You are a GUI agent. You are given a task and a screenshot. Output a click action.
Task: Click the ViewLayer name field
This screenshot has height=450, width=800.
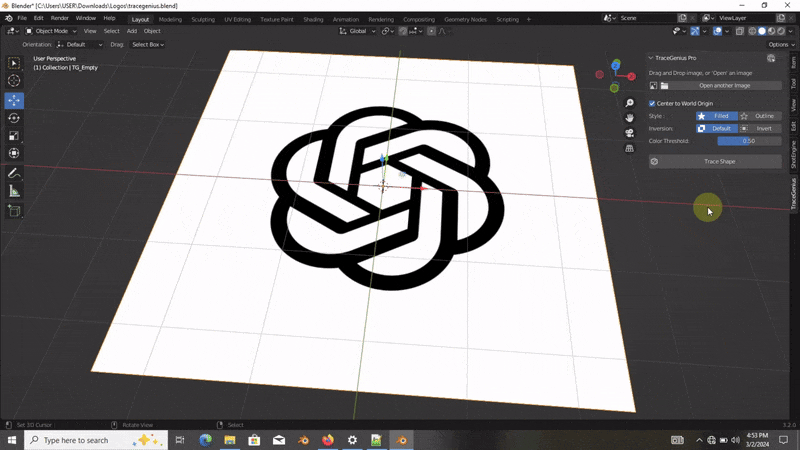point(746,18)
